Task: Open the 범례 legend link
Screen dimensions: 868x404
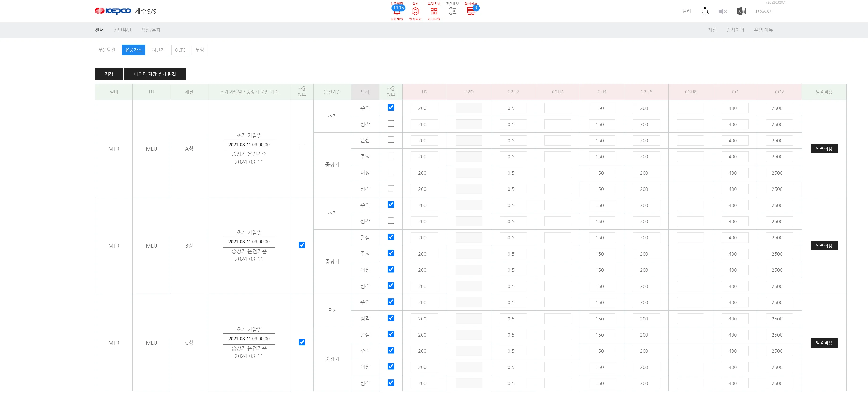Action: (x=687, y=11)
